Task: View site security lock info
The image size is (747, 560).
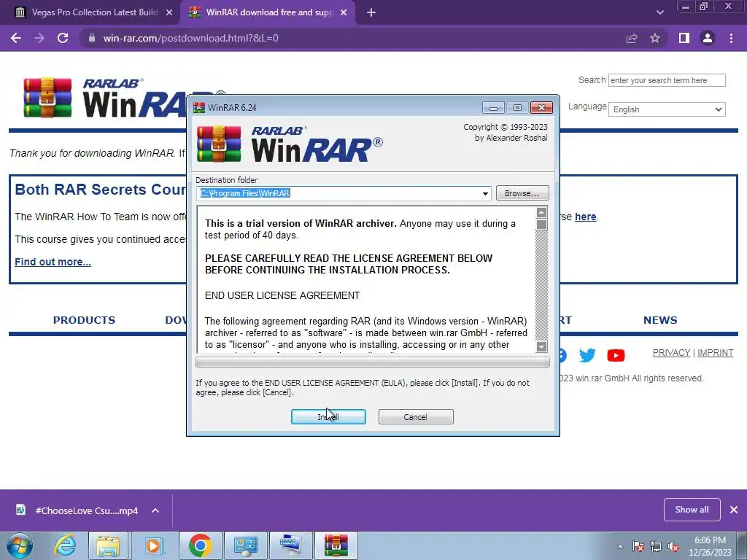Action: 91,38
